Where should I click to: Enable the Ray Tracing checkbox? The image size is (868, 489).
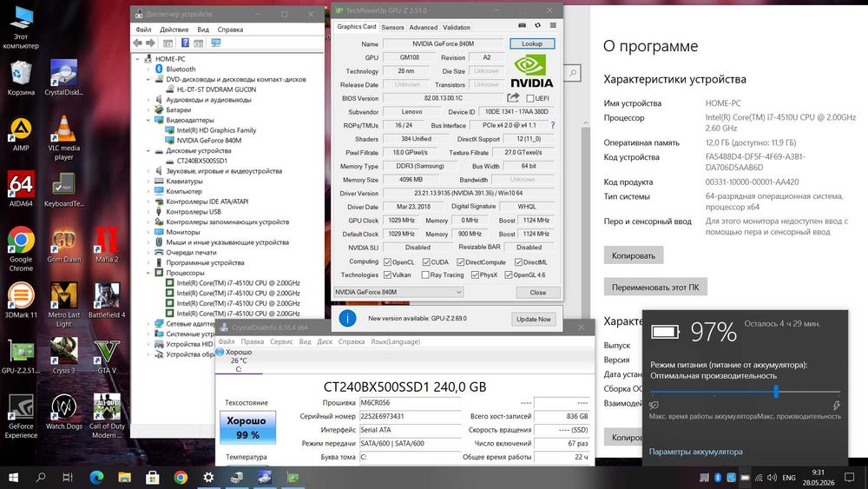click(425, 274)
